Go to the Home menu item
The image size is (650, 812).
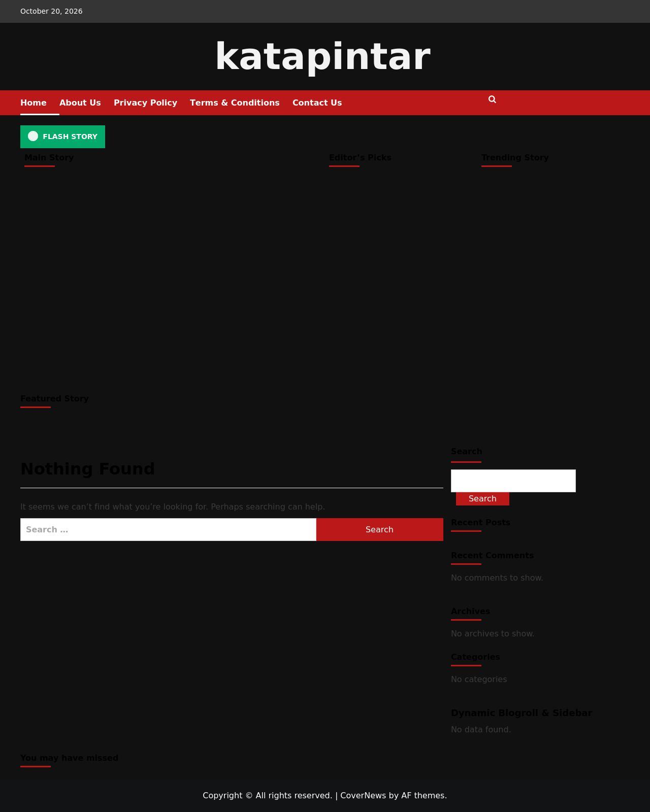pos(34,103)
